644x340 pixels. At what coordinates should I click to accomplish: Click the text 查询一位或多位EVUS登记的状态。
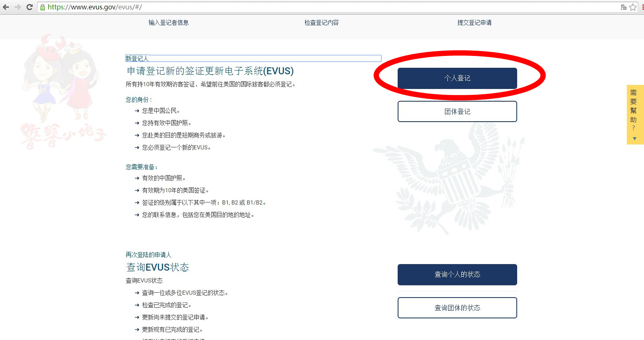pos(185,293)
